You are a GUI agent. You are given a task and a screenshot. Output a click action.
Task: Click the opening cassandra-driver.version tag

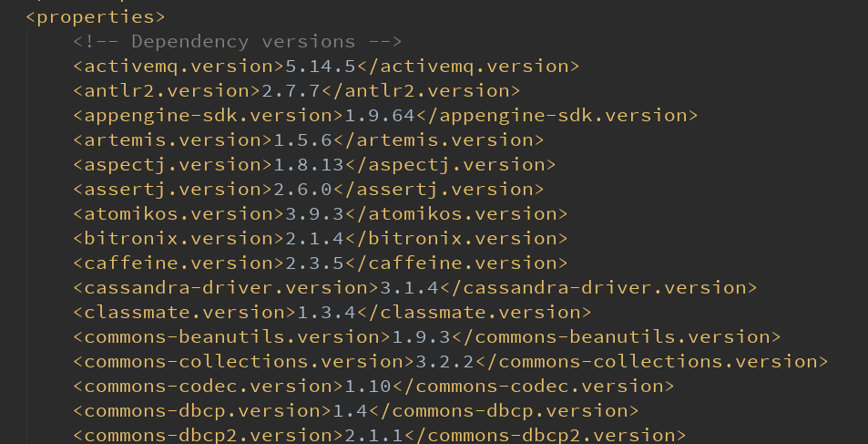coord(227,288)
